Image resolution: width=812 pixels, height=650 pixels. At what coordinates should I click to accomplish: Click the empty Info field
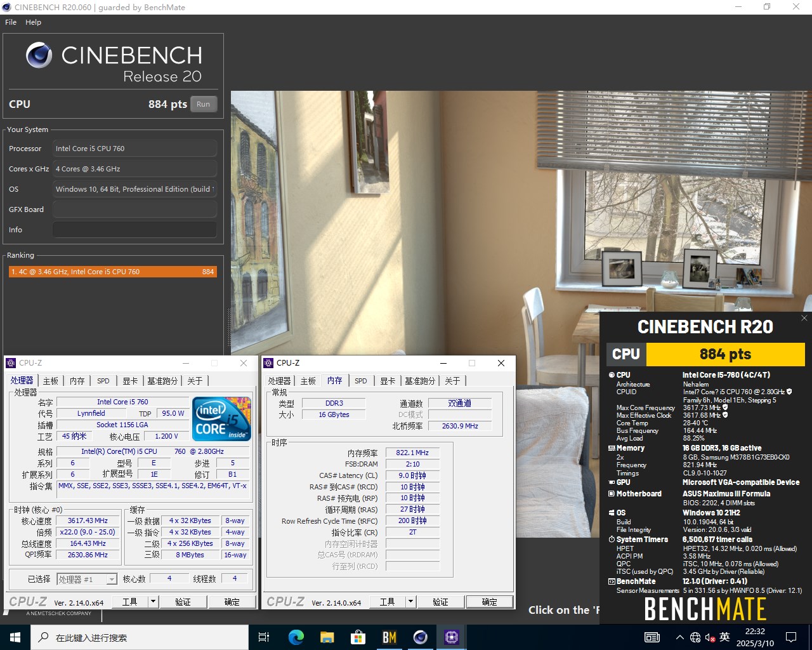[134, 230]
